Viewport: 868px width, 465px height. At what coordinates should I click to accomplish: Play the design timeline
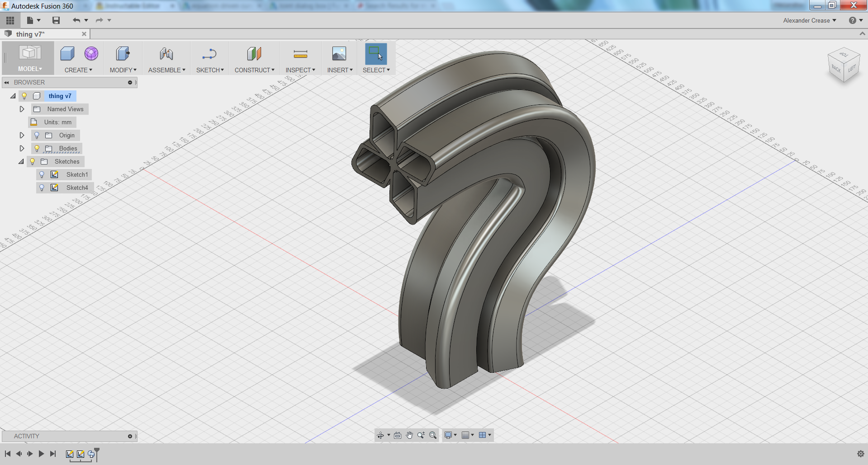[x=41, y=454]
